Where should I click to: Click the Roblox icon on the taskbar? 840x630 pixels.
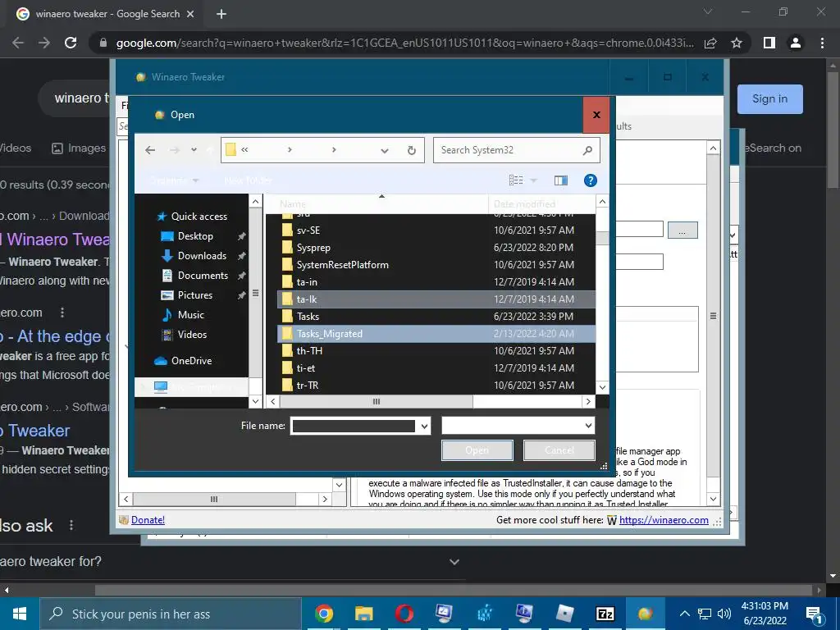[x=564, y=614]
